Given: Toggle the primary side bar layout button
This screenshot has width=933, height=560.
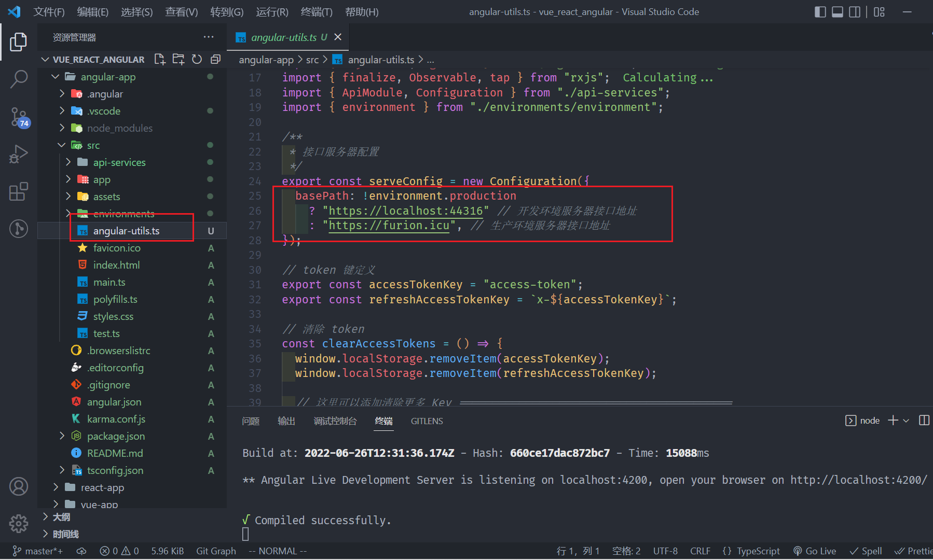Looking at the screenshot, I should pyautogui.click(x=820, y=12).
